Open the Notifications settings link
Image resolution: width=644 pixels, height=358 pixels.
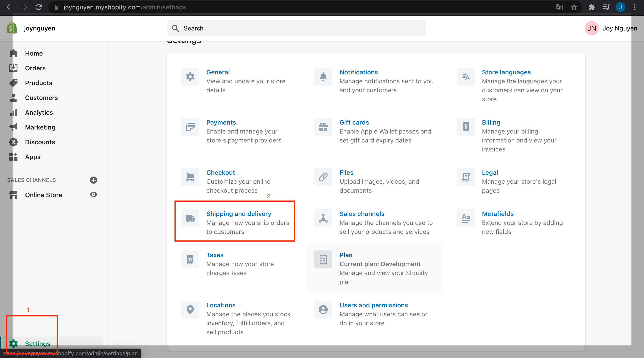point(359,72)
